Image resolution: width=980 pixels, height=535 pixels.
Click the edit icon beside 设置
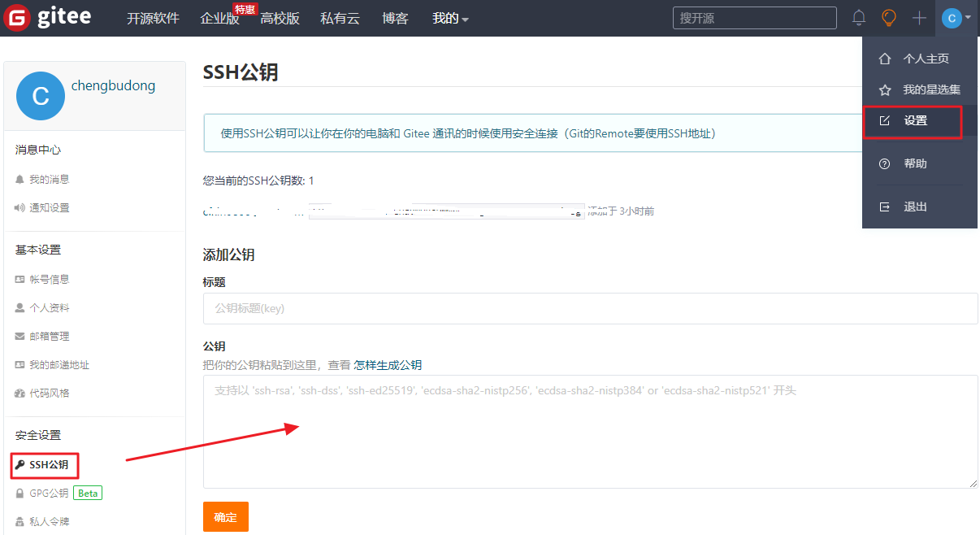[885, 120]
